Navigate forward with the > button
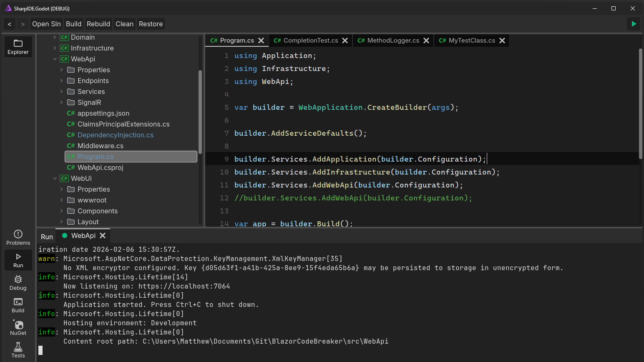Viewport: 644px width, 362px height. pyautogui.click(x=23, y=24)
